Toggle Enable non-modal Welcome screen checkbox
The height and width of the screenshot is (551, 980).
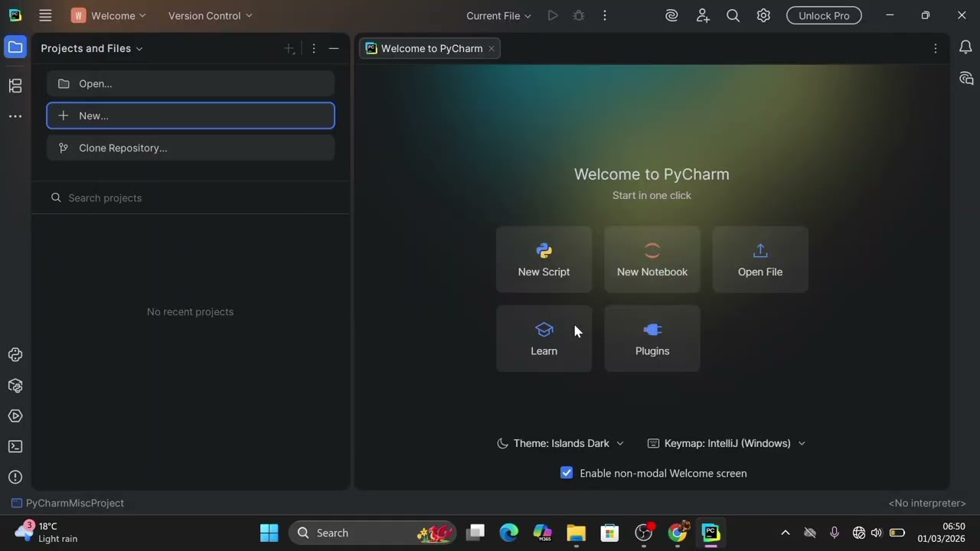point(567,473)
